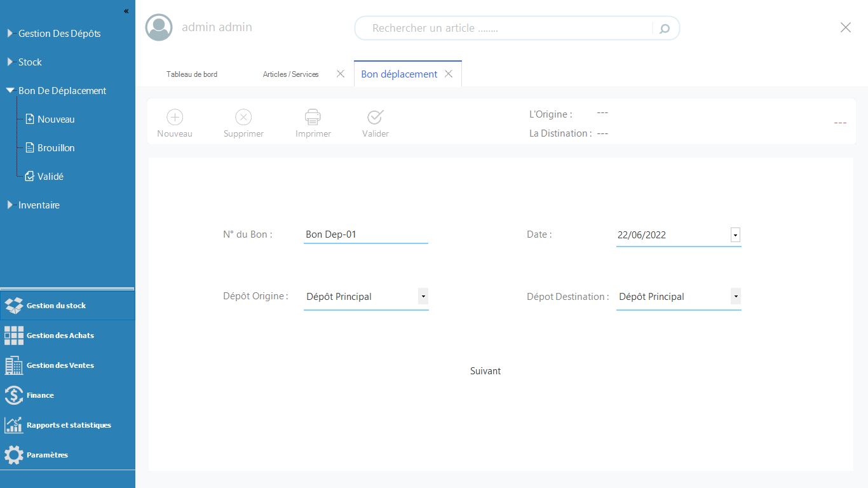Click the search magnifier icon

pos(665,29)
